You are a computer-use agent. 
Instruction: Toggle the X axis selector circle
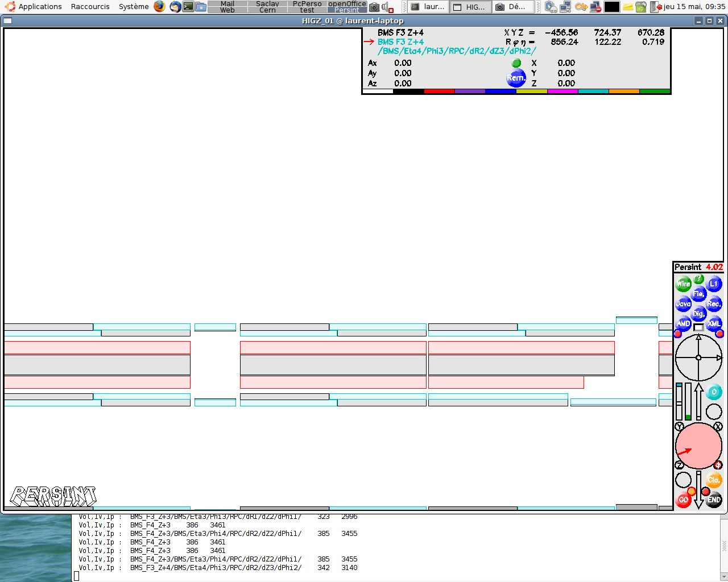coord(718,426)
